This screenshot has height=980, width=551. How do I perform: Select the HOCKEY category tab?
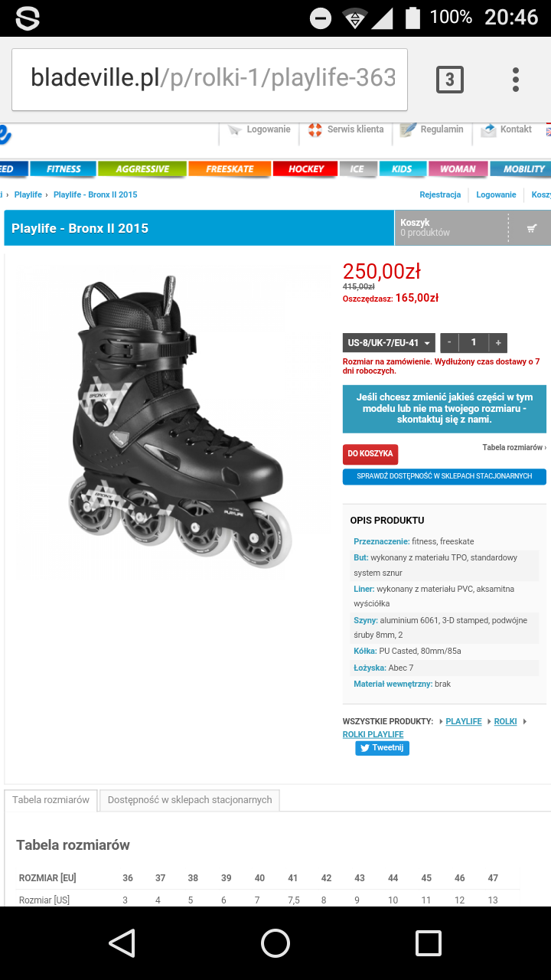pos(306,169)
